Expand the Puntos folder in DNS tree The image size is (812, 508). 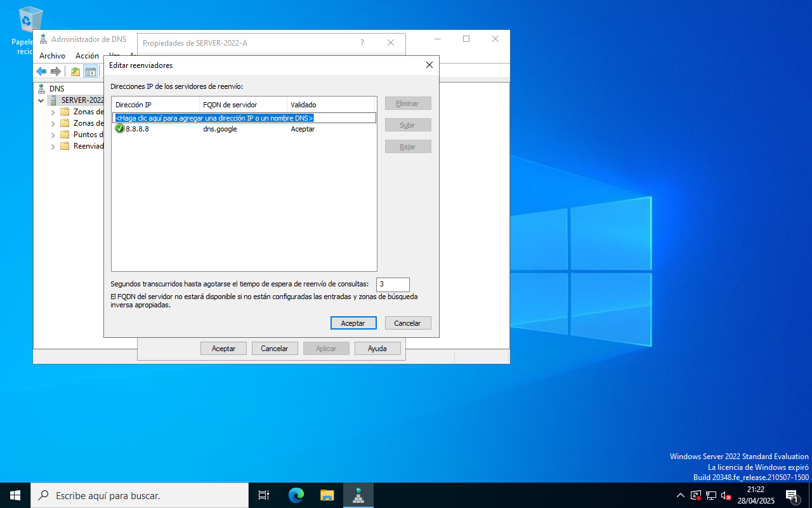(x=53, y=135)
